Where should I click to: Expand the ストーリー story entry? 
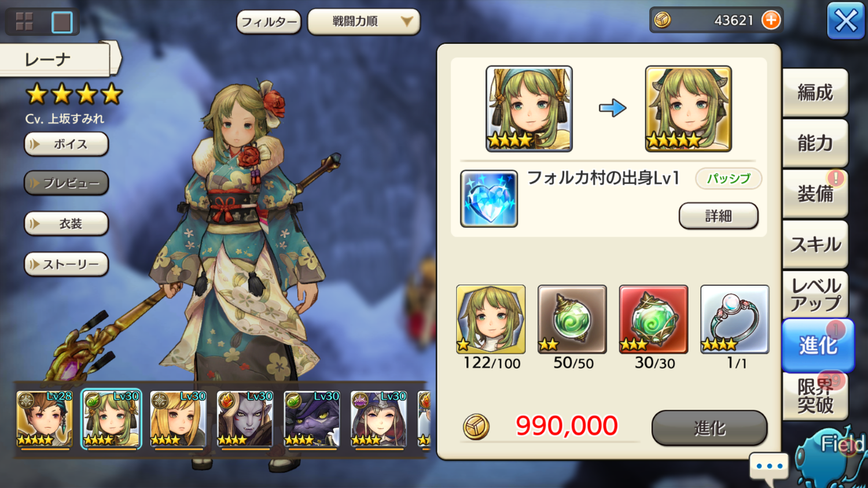point(67,264)
